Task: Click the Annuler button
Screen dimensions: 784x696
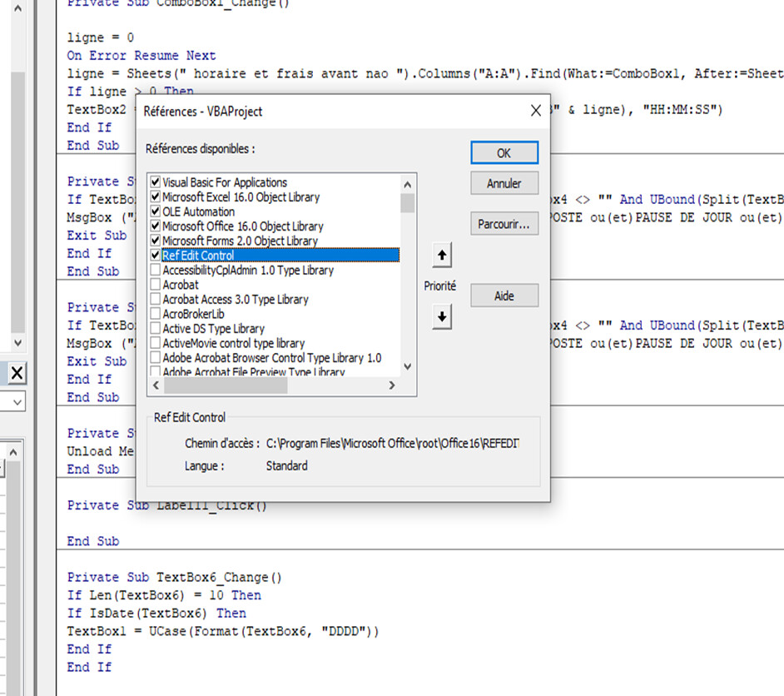Action: (504, 183)
